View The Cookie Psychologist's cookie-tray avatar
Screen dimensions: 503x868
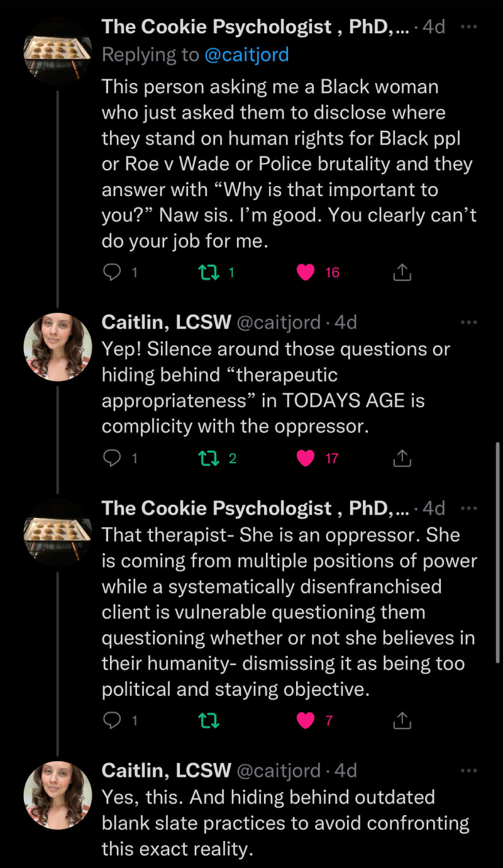tap(57, 50)
